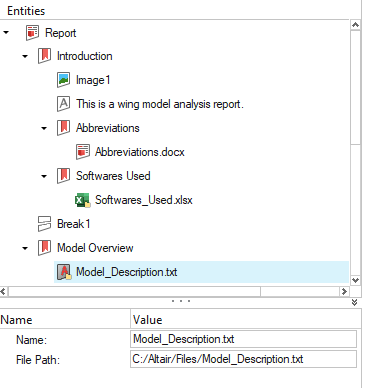Screen dimensions: 366x388
Task: Collapse the Introduction chapter
Action: 25,56
